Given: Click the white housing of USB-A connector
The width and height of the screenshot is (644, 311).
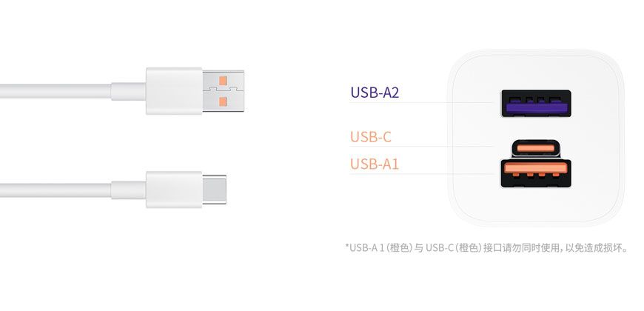Looking at the screenshot, I should [x=174, y=91].
